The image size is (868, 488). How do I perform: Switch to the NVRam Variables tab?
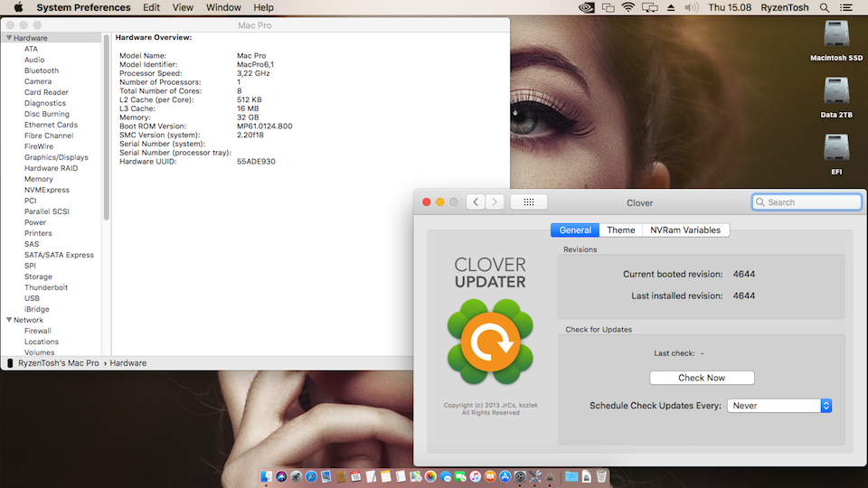685,230
